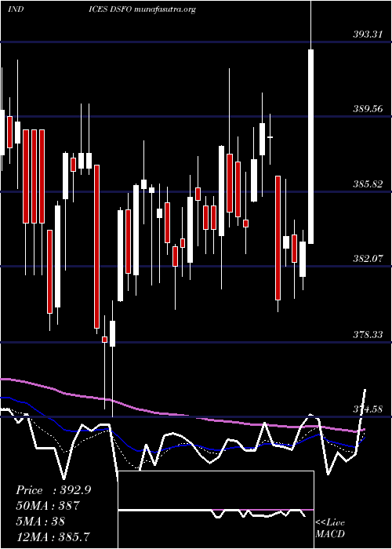Click the 389.56 price level label
The image size is (392, 549).
pos(368,109)
